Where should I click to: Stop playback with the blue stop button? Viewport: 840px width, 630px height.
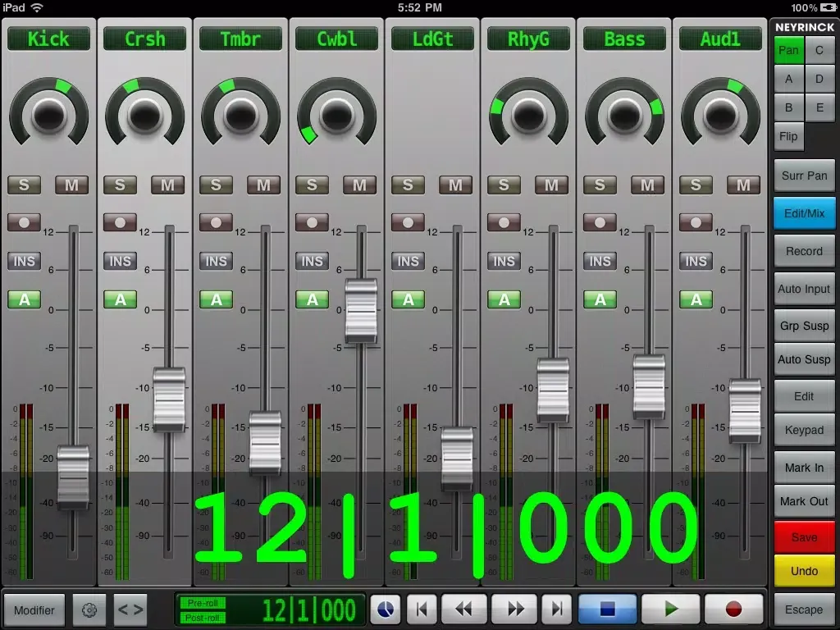608,609
